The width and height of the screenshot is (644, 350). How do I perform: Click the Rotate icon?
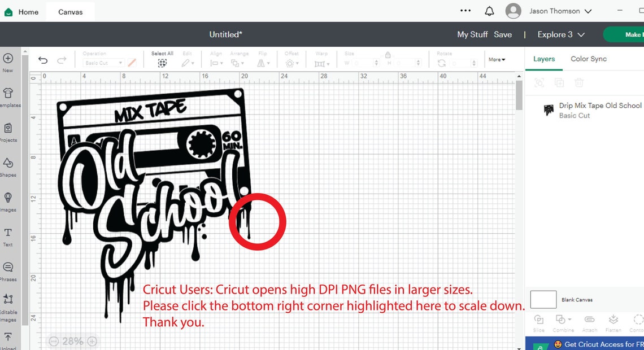click(x=442, y=63)
